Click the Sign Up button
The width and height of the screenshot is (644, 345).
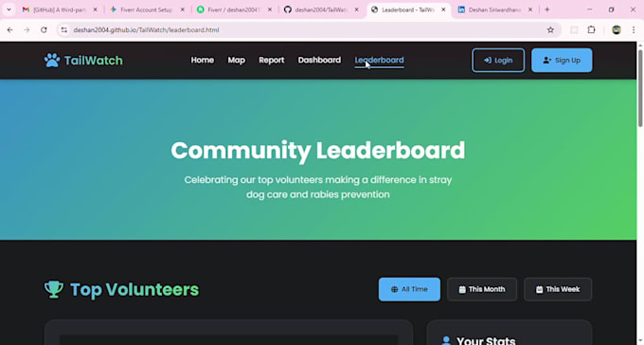tap(562, 61)
